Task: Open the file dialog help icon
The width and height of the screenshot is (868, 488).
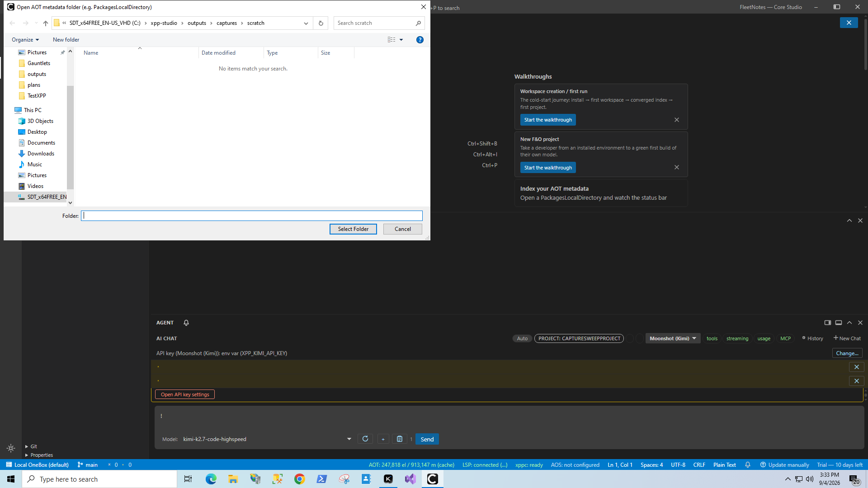Action: coord(420,40)
